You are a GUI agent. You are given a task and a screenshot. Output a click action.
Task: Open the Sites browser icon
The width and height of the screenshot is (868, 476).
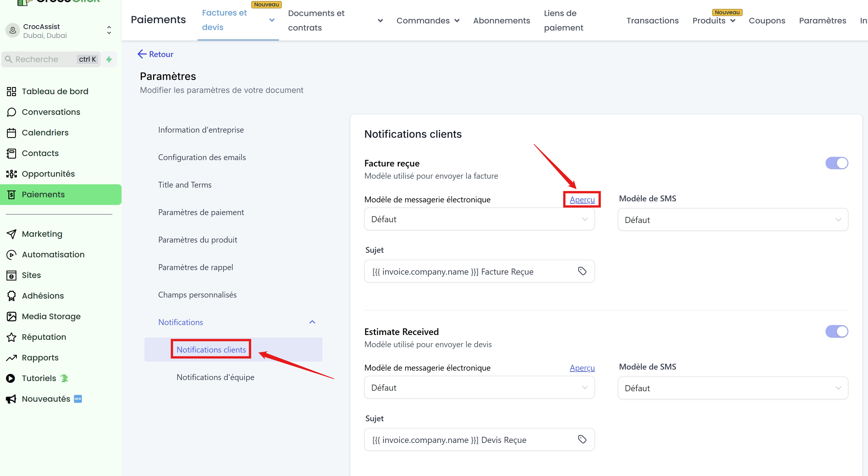coord(11,275)
